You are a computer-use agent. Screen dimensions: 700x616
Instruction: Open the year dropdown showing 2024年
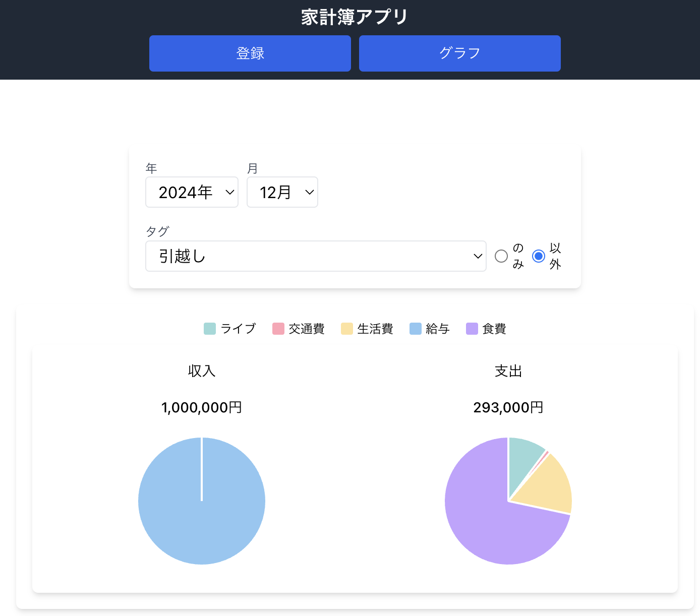coord(192,192)
